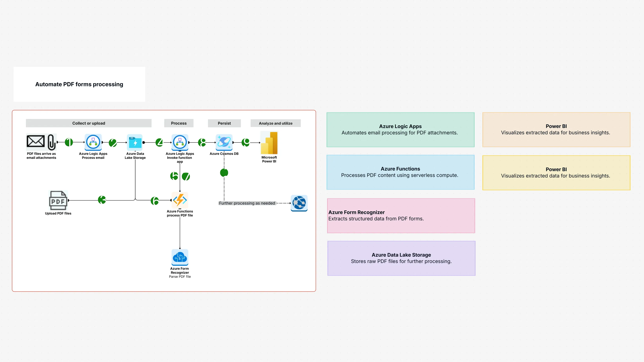Select the green 'Azure Logic Apps' description card
Image resolution: width=644 pixels, height=362 pixels.
(x=400, y=130)
